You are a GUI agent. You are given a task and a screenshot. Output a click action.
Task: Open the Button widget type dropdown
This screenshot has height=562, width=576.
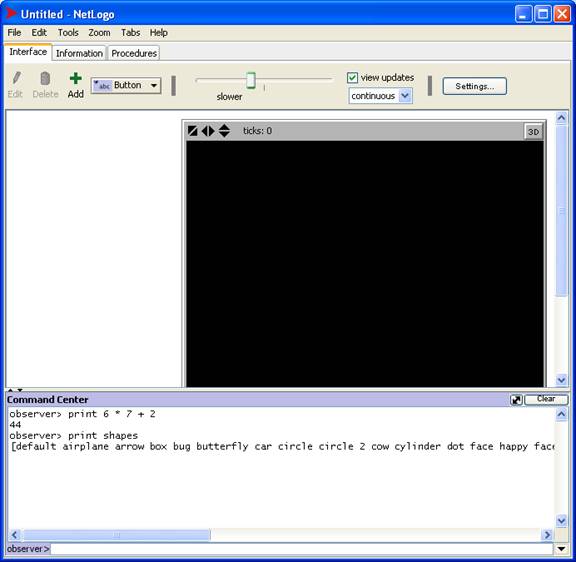click(x=126, y=85)
